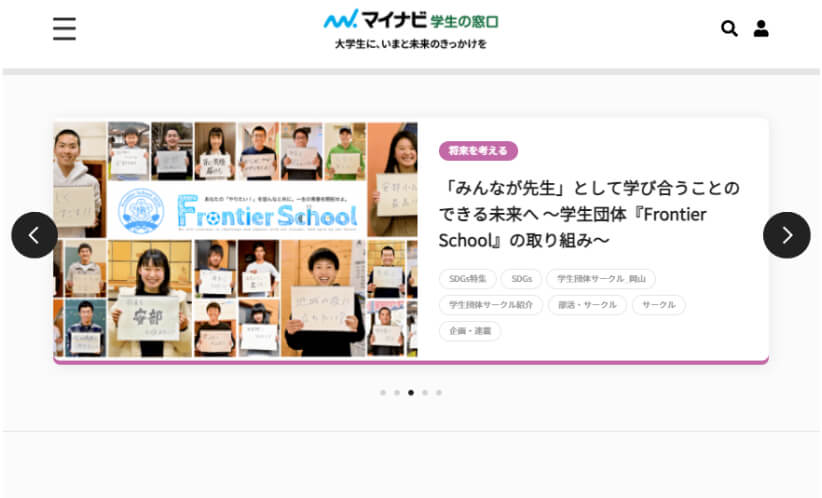Click the 学生団体サークル_岡山 tag

601,279
